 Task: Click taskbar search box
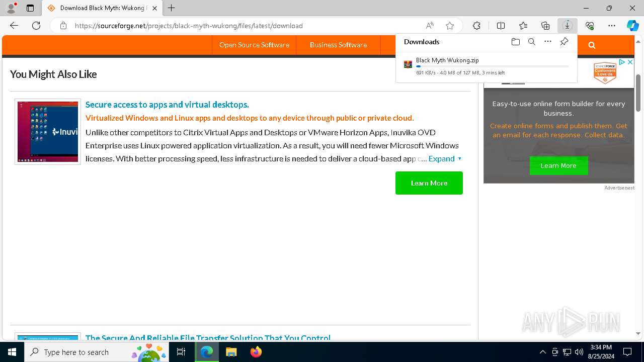point(97,352)
